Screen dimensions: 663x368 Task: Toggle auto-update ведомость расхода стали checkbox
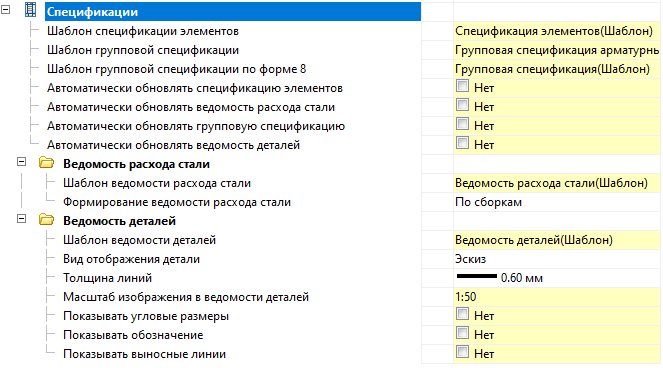click(463, 105)
